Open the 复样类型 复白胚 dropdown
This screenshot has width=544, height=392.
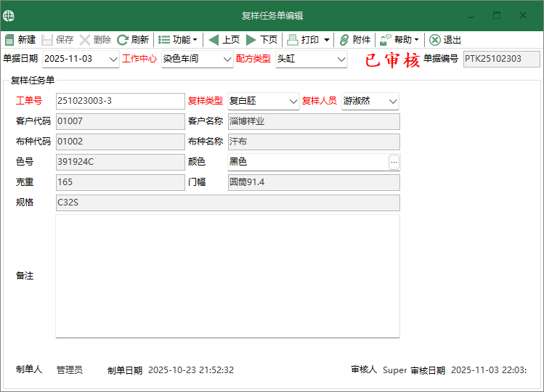tap(293, 102)
